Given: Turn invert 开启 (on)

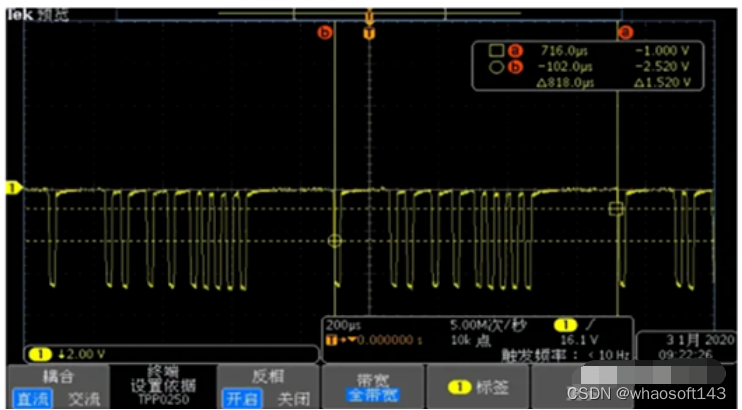Looking at the screenshot, I should [x=242, y=399].
